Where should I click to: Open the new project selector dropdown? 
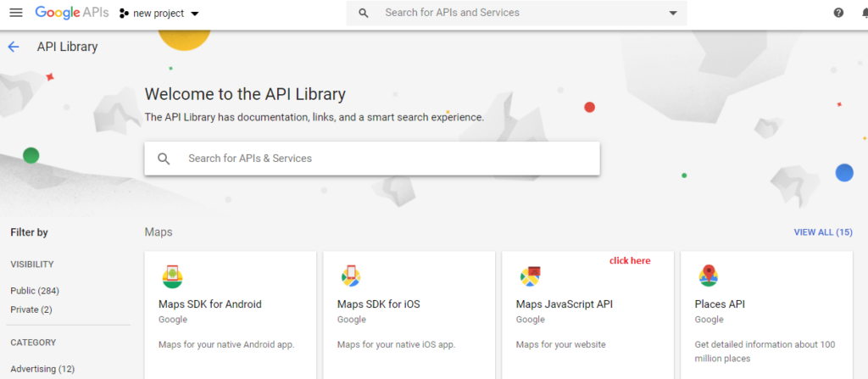click(x=159, y=14)
